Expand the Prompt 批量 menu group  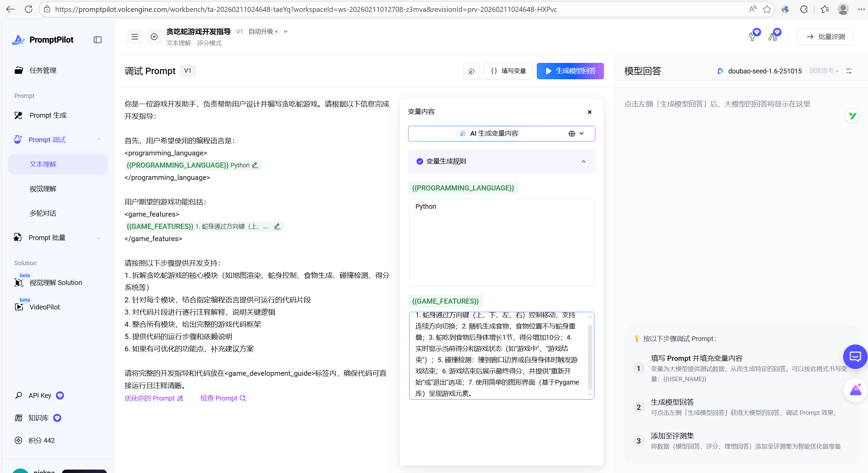click(x=99, y=238)
